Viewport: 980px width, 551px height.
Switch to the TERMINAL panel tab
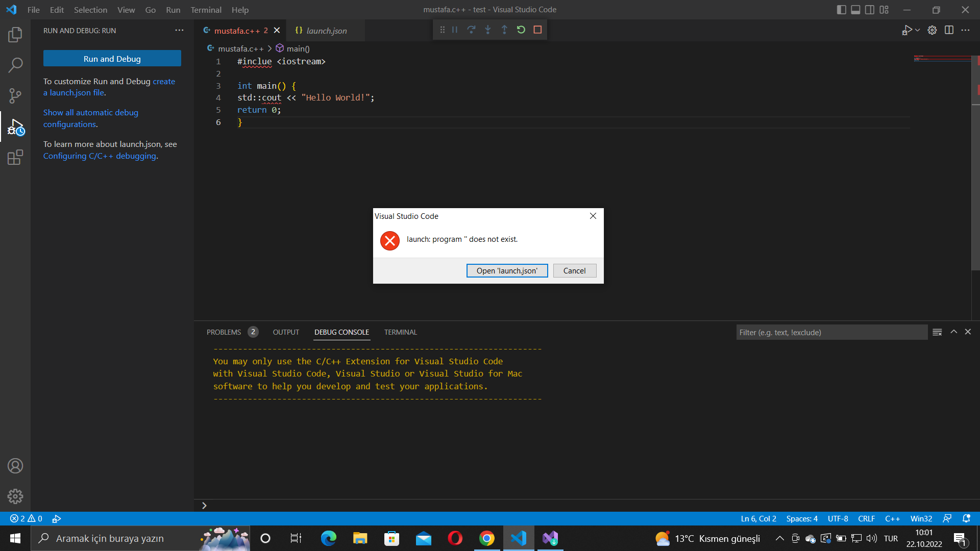click(400, 332)
